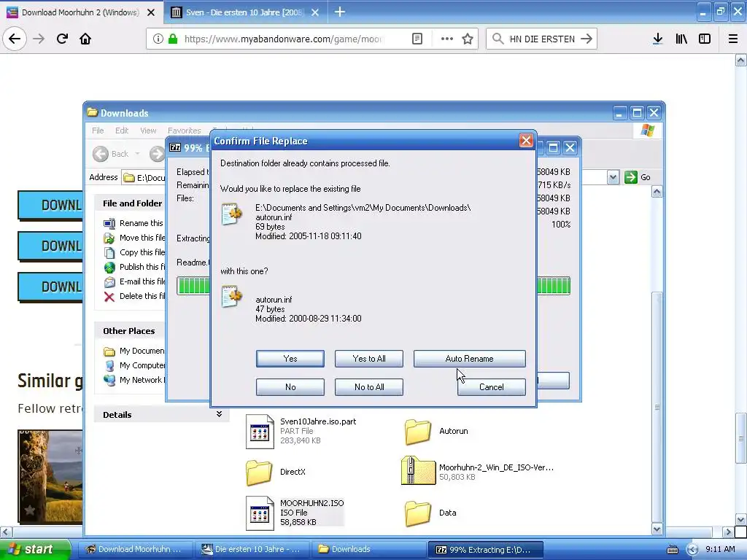Open Firefox downloads arrow icon

pos(657,39)
